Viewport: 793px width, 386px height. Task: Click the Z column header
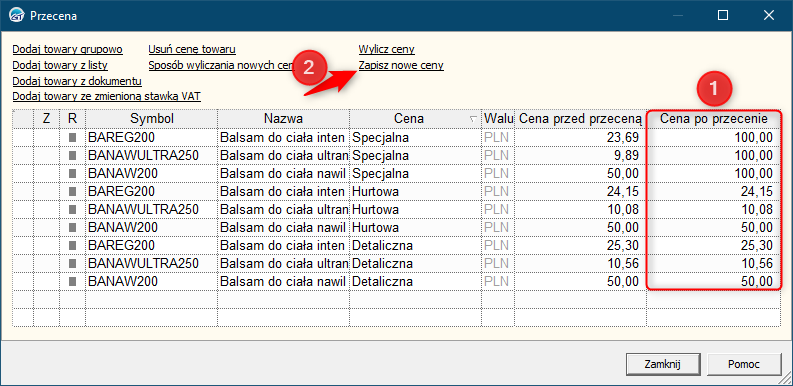47,119
